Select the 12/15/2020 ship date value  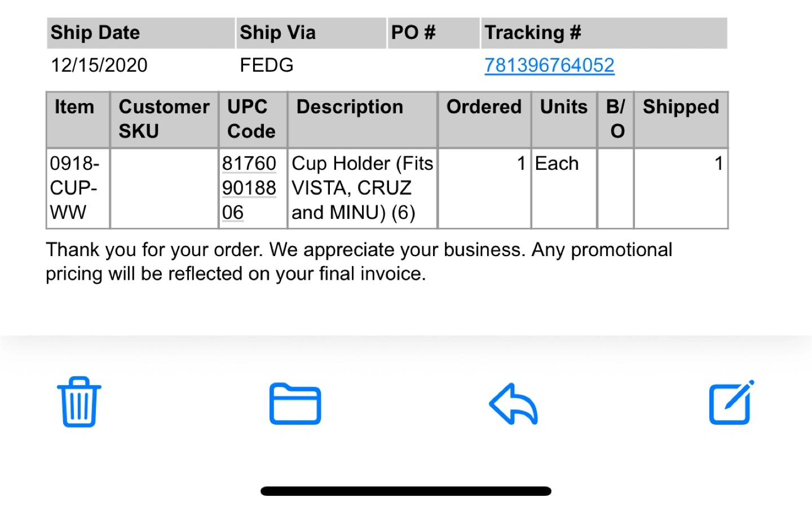(x=99, y=65)
